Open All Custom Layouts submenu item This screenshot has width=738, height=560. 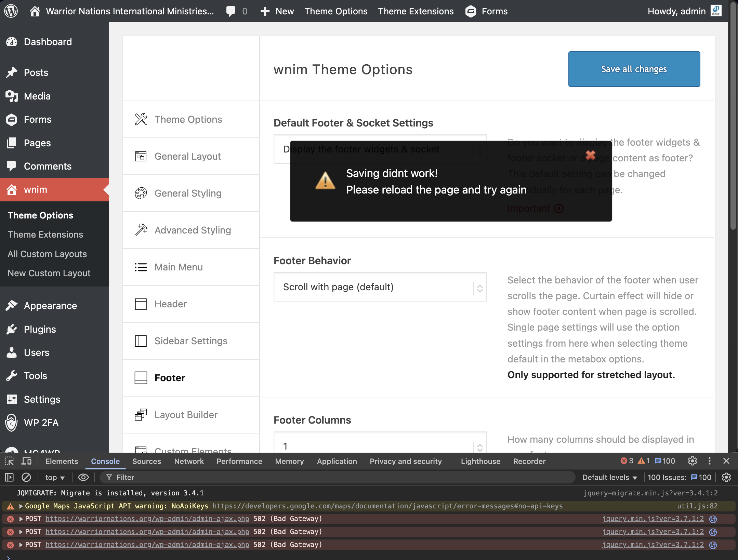[47, 254]
